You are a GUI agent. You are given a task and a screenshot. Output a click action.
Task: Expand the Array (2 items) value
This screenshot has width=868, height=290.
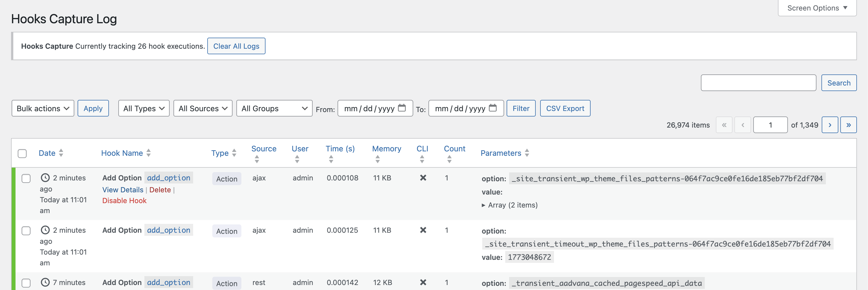tap(509, 205)
